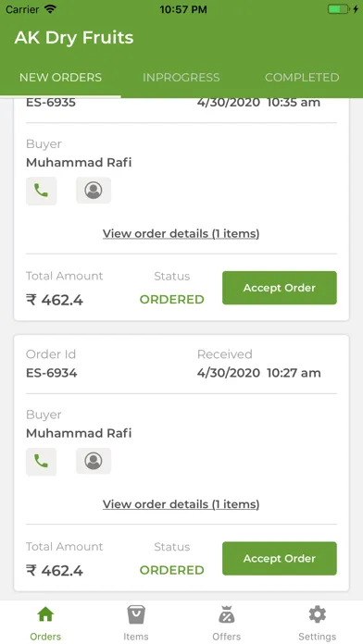View order details for ES-6935
The image size is (363, 644).
[x=181, y=234]
